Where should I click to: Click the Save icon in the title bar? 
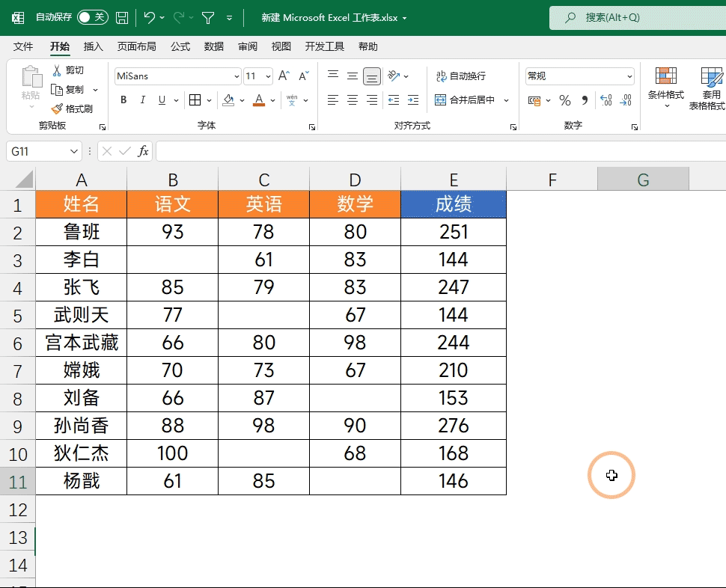click(122, 18)
